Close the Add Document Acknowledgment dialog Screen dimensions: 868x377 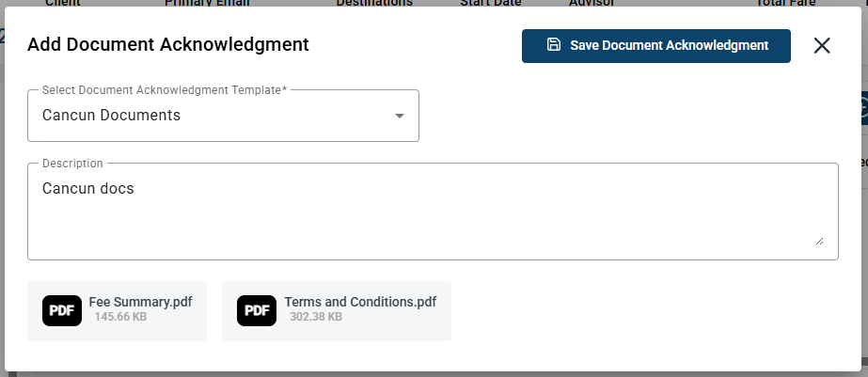tap(822, 46)
